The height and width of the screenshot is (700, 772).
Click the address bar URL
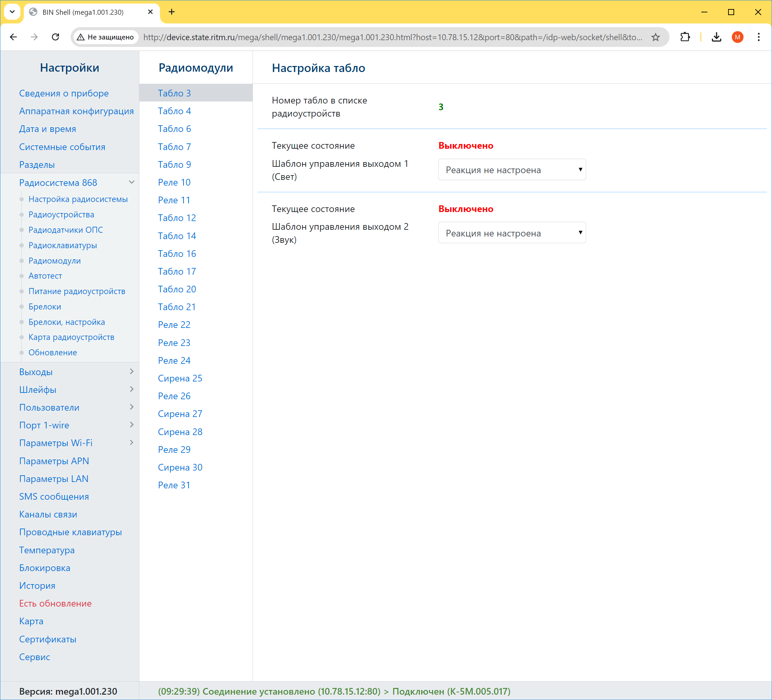393,37
